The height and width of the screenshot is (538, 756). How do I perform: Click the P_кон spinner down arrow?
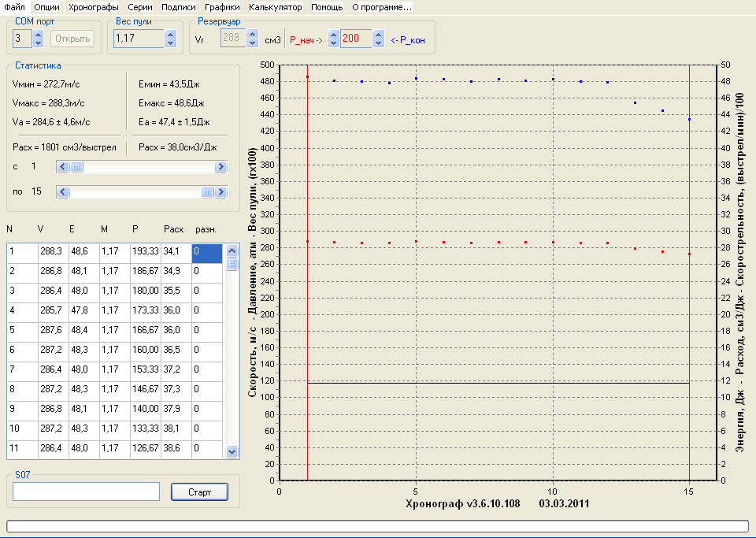(379, 43)
